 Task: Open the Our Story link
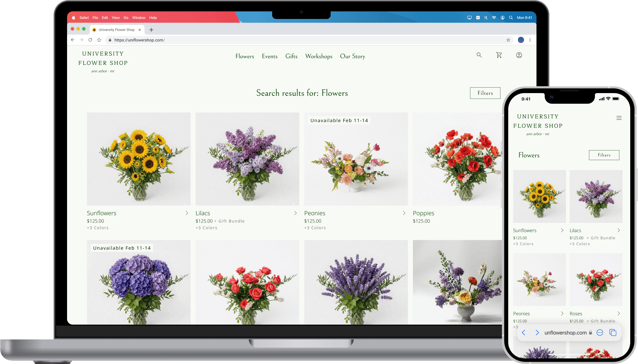[x=352, y=56]
